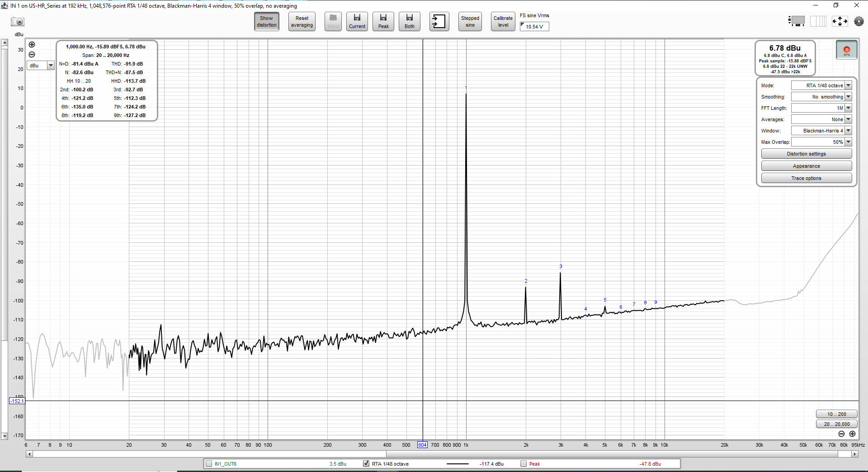The image size is (868, 472).
Task: Set frequency range to 20 .. 20,000
Action: tap(836, 424)
